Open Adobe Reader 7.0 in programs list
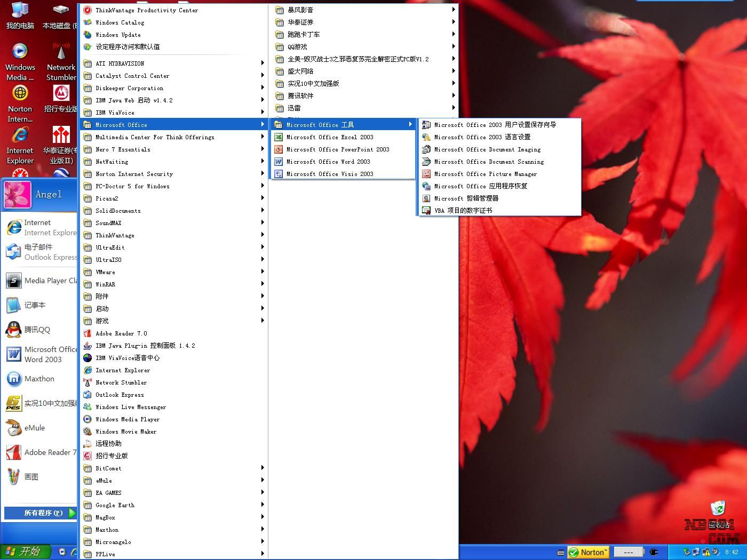 click(x=121, y=333)
